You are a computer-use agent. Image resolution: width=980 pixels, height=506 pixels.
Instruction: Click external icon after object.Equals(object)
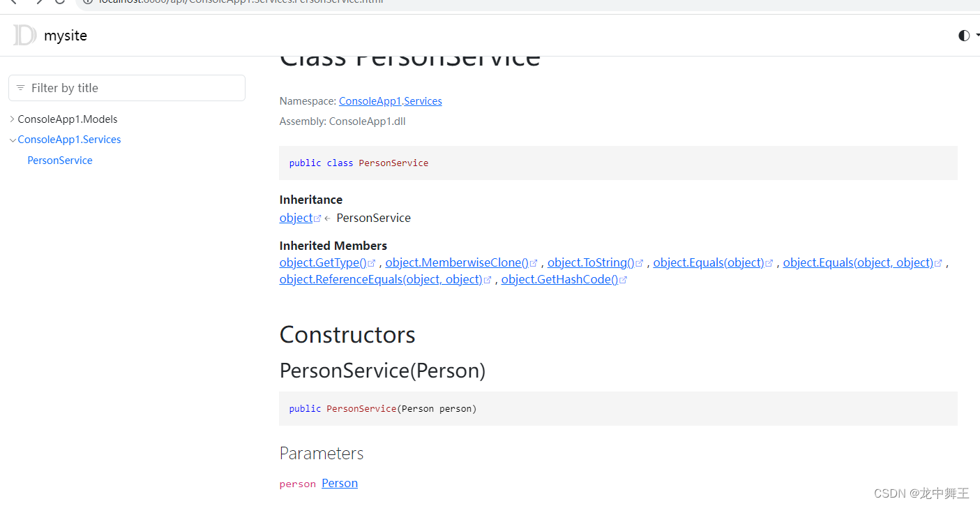[769, 263]
